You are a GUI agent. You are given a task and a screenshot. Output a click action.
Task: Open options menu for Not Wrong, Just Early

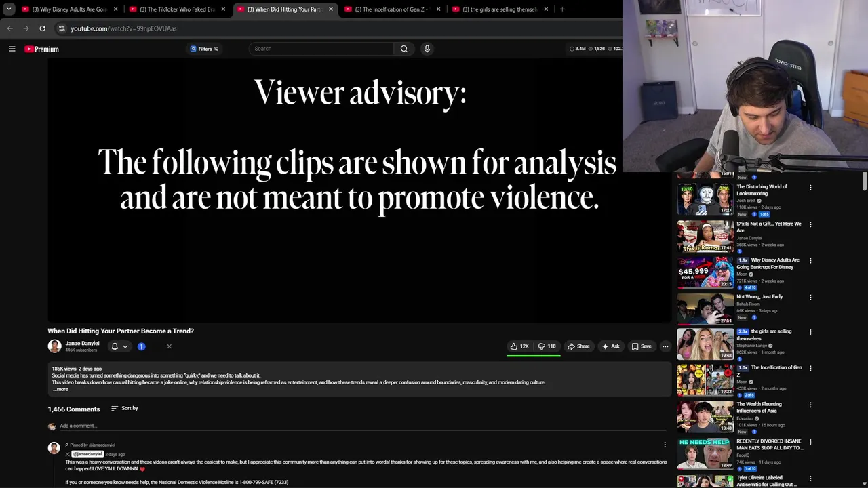[810, 298]
